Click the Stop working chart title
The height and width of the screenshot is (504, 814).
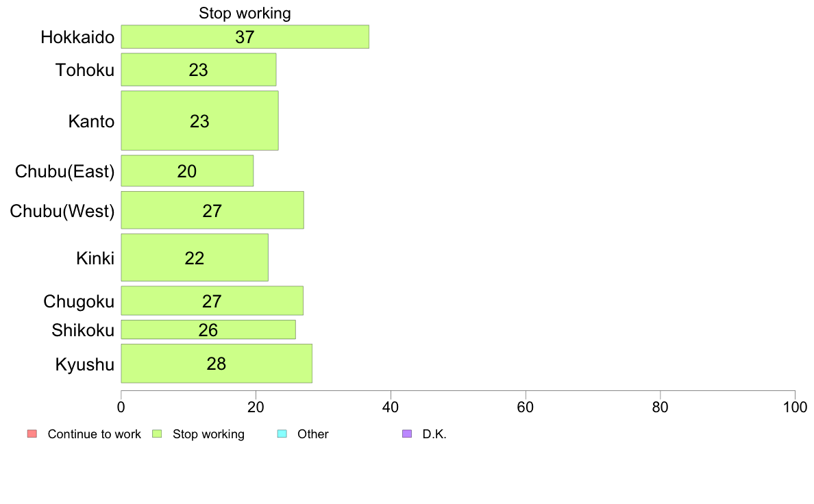tap(245, 13)
